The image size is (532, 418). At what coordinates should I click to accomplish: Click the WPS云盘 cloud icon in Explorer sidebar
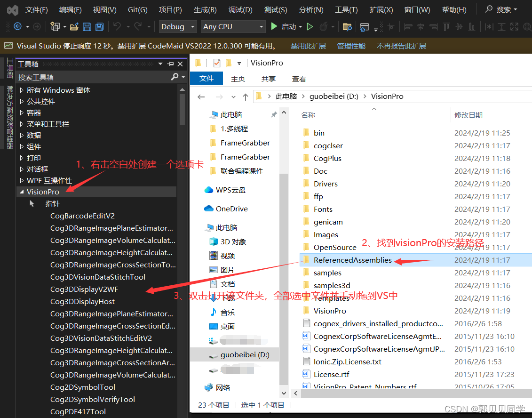[209, 190]
